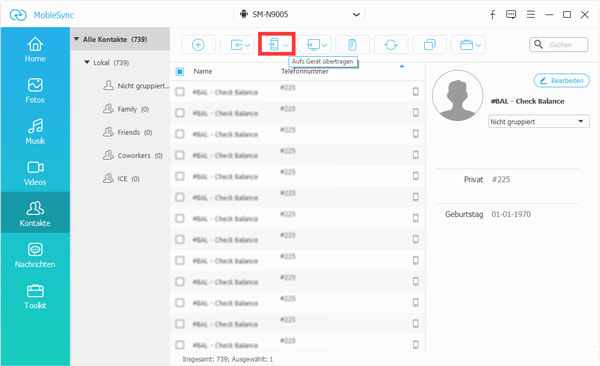Viewport: 600px width, 366px height.
Task: Click the delete trash icon in toolbar
Action: tap(352, 45)
